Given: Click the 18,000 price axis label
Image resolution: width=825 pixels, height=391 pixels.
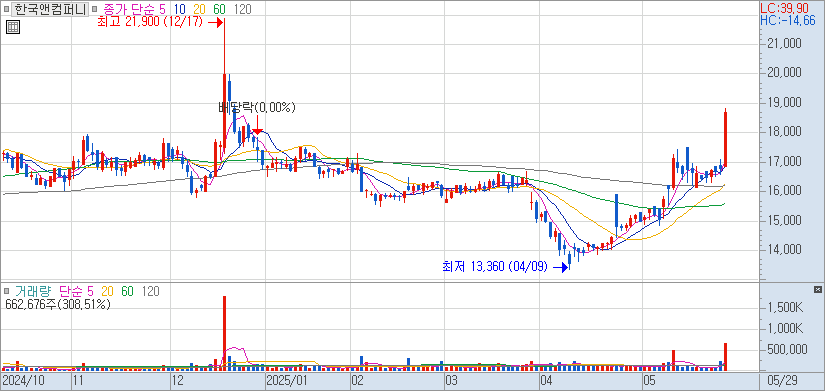Looking at the screenshot, I should click(x=784, y=132).
